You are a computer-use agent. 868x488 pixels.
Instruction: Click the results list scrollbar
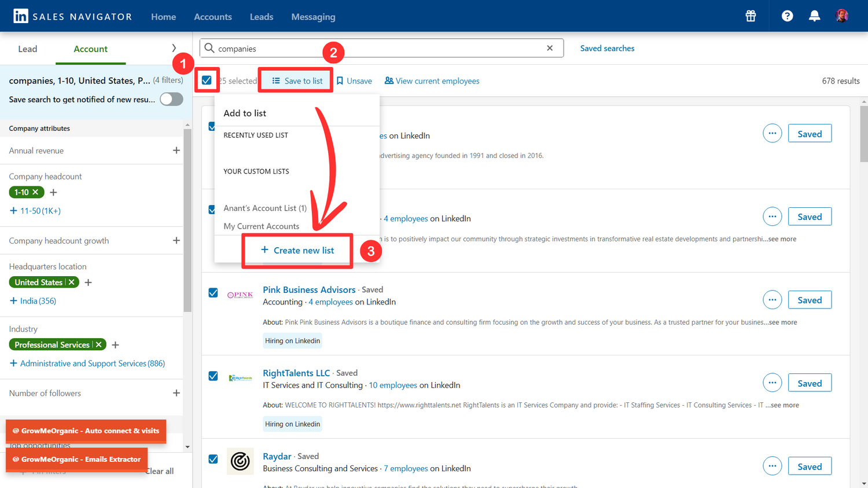tap(864, 134)
